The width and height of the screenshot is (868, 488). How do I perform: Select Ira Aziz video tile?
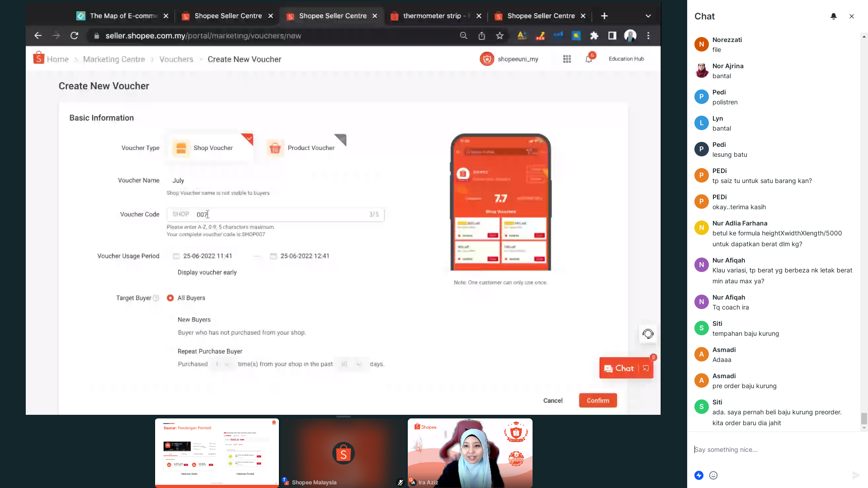[x=470, y=453]
